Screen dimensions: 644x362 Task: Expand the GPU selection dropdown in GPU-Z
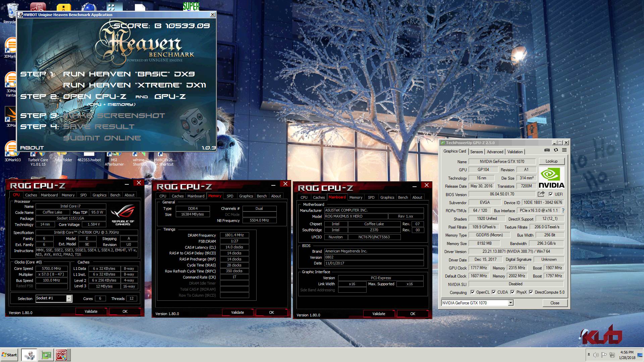point(511,303)
